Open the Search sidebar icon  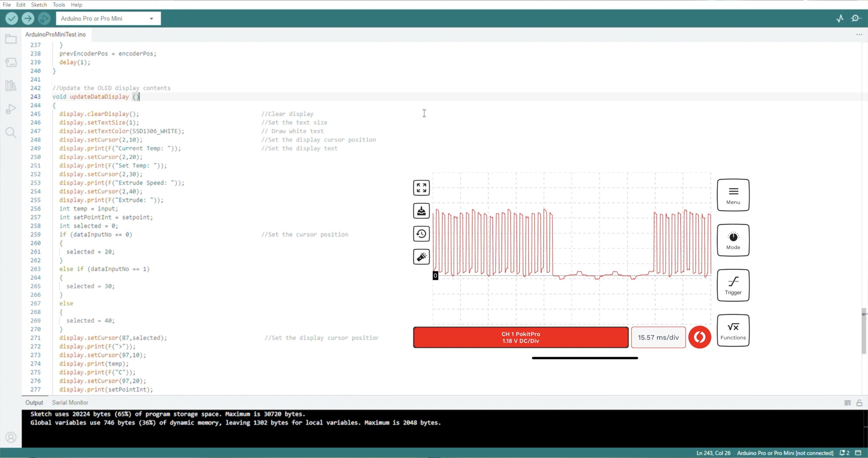11,132
